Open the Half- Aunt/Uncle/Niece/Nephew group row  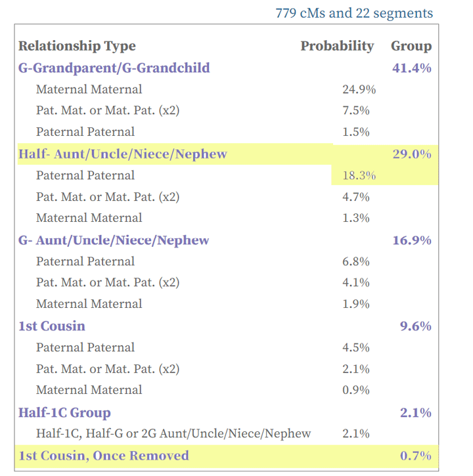pyautogui.click(x=228, y=154)
